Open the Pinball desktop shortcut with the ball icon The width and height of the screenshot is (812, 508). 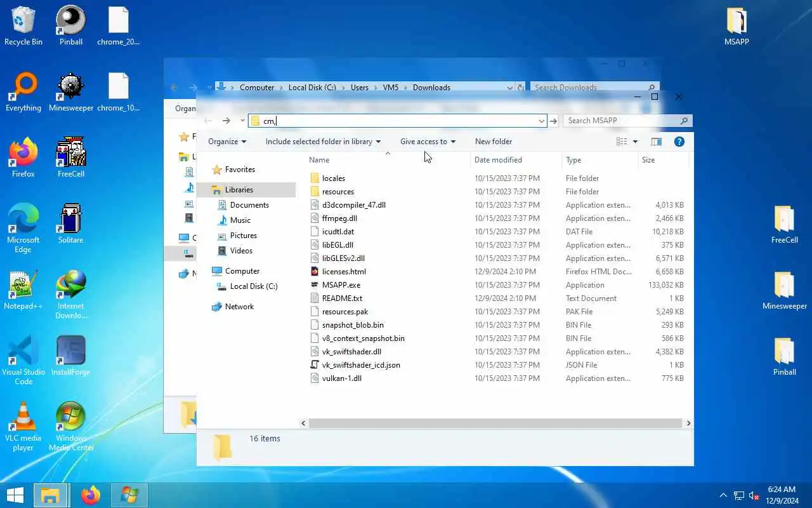coord(71,26)
